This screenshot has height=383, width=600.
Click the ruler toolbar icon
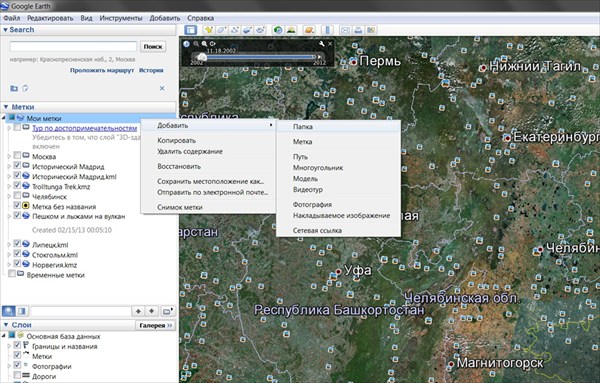327,30
